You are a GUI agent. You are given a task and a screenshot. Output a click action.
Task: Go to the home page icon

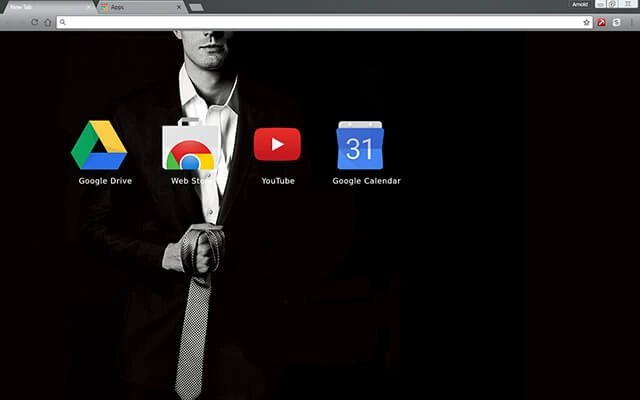pyautogui.click(x=48, y=22)
